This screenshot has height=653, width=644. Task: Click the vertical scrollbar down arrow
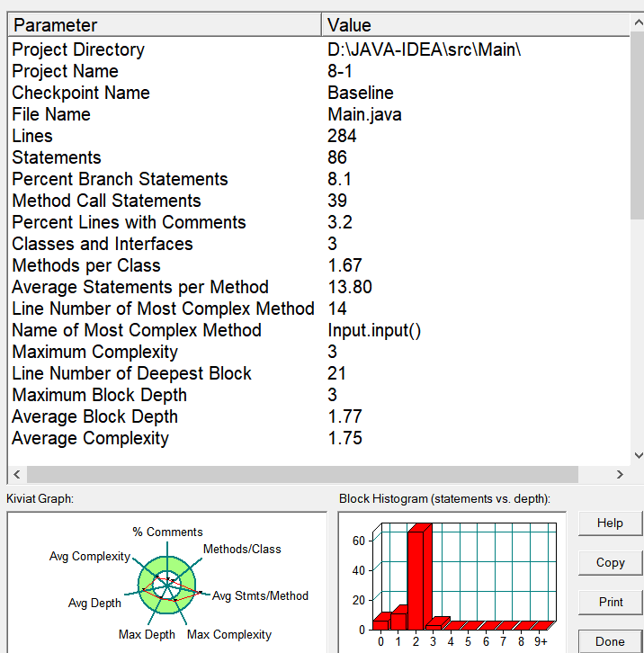[x=638, y=455]
